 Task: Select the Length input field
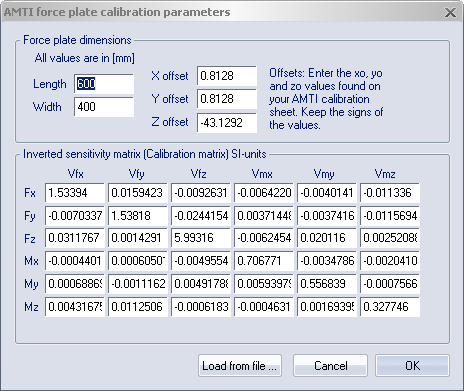click(104, 84)
